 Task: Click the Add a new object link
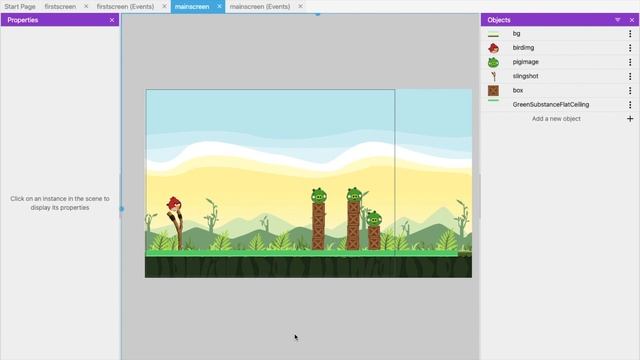556,119
